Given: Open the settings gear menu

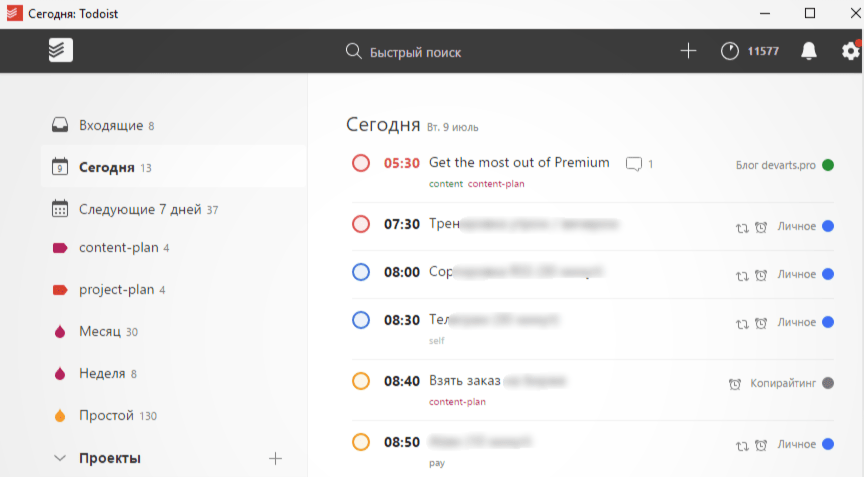Looking at the screenshot, I should point(850,51).
